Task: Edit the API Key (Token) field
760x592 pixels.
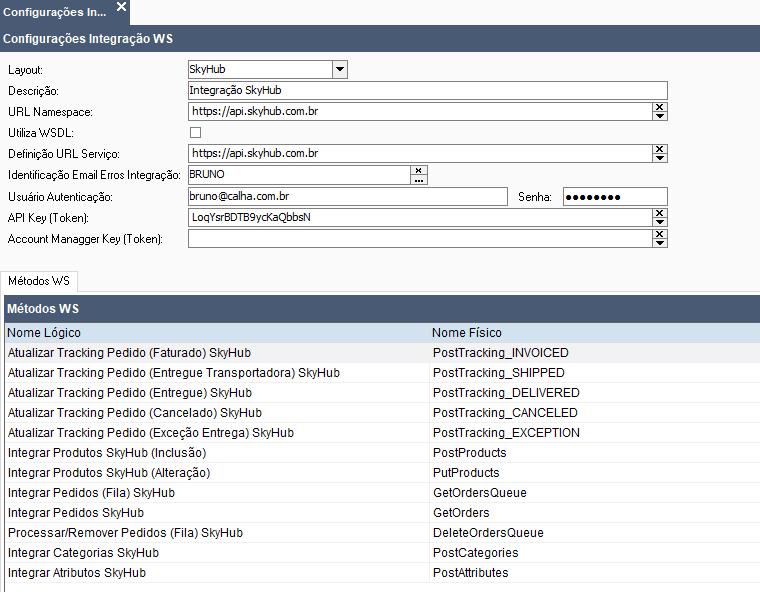Action: (x=420, y=217)
